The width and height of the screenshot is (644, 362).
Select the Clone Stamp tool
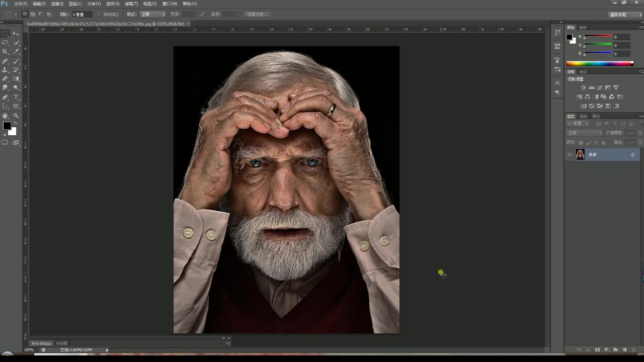click(5, 70)
